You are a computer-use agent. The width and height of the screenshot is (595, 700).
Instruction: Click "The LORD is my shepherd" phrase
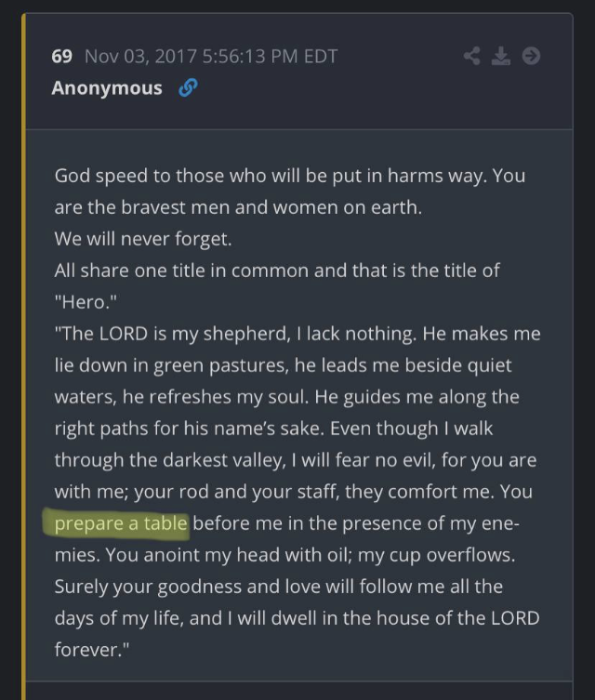pos(172,334)
